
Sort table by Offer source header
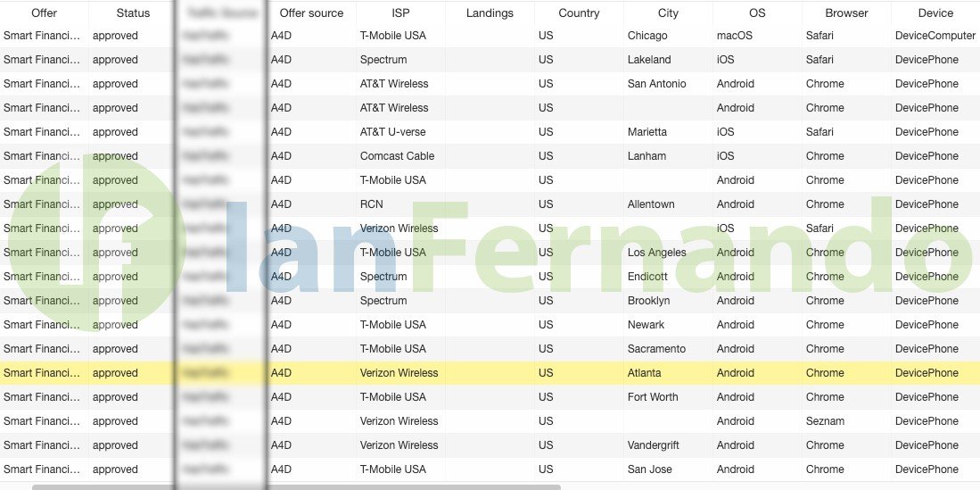pyautogui.click(x=311, y=12)
